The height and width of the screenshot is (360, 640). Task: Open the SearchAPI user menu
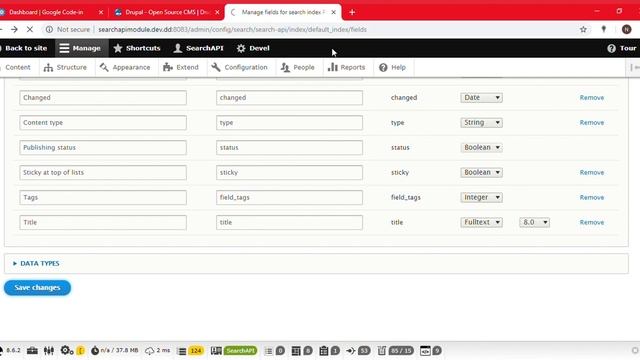pyautogui.click(x=198, y=48)
